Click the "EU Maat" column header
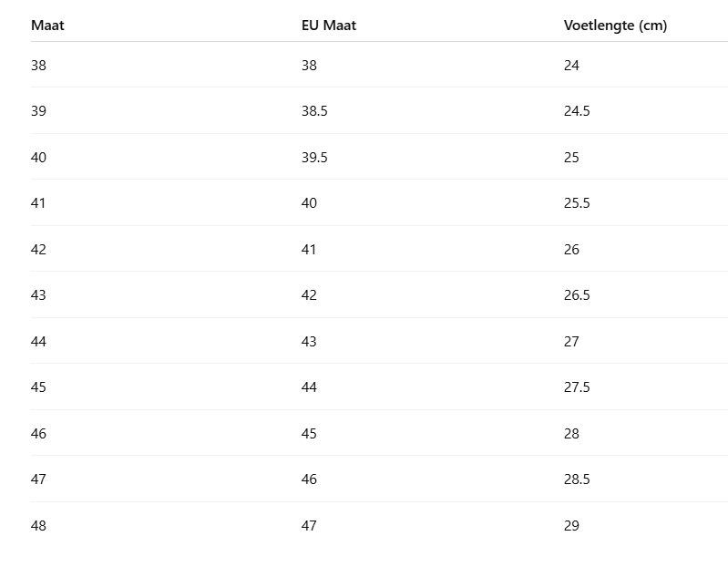This screenshot has width=728, height=567. click(x=329, y=26)
